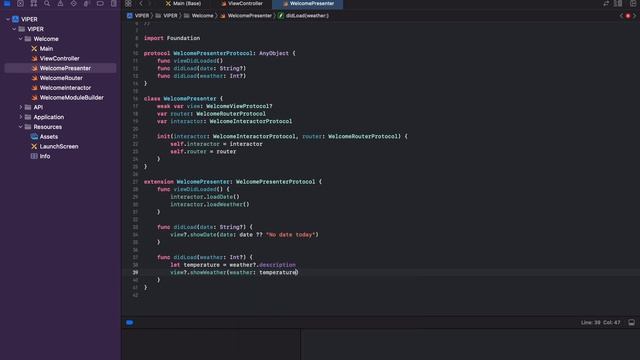Image resolution: width=640 pixels, height=360 pixels.
Task: Click the code review arrows icon
Action: pos(606,3)
